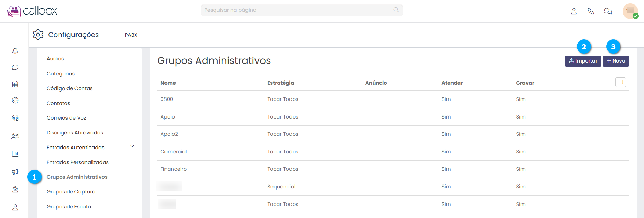The width and height of the screenshot is (644, 218).
Task: Open notifications bell icon in sidebar
Action: pos(15,51)
